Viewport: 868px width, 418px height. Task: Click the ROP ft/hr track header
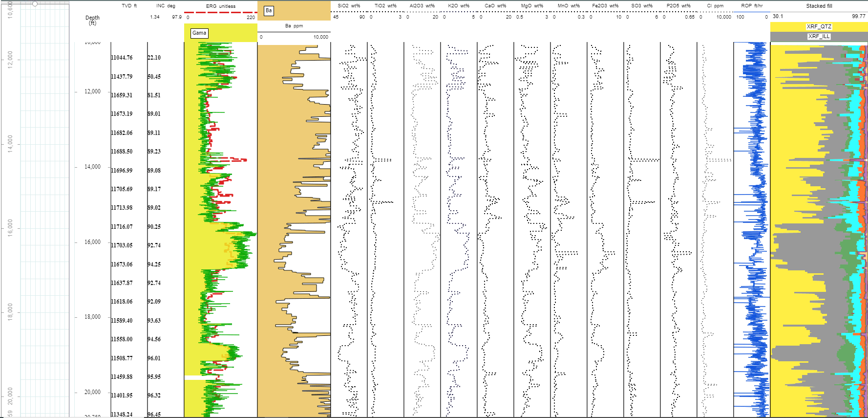pyautogui.click(x=752, y=6)
